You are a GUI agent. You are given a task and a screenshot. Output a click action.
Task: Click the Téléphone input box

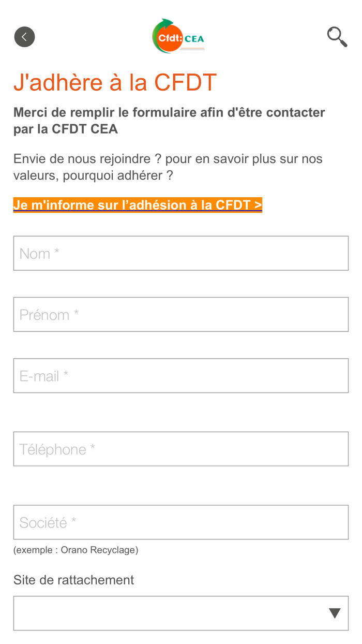[x=180, y=449]
